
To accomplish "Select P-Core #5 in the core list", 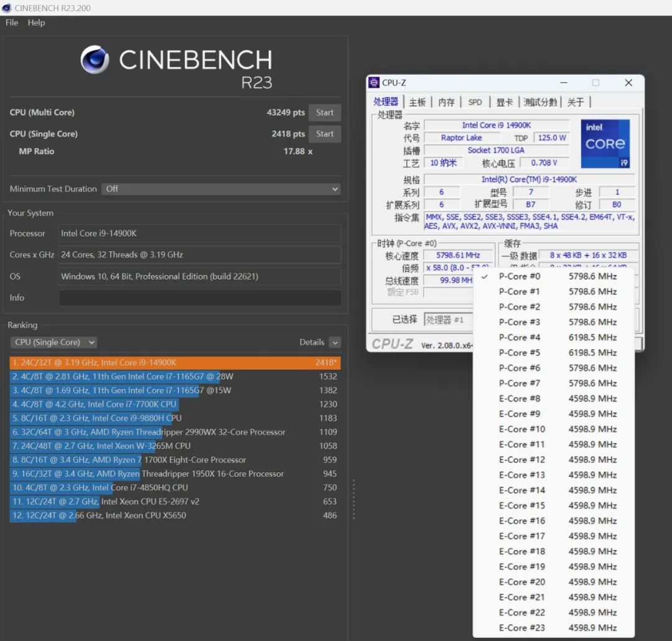I will pyautogui.click(x=553, y=353).
